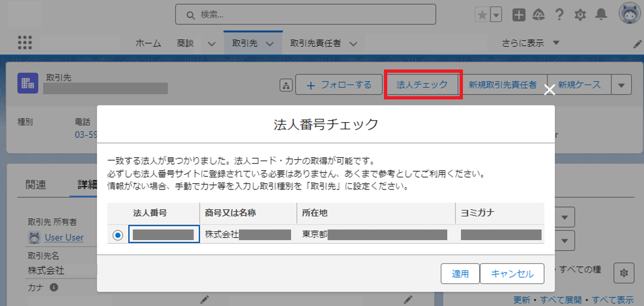
Task: Switch to the 詳細 tab
Action: [87, 185]
